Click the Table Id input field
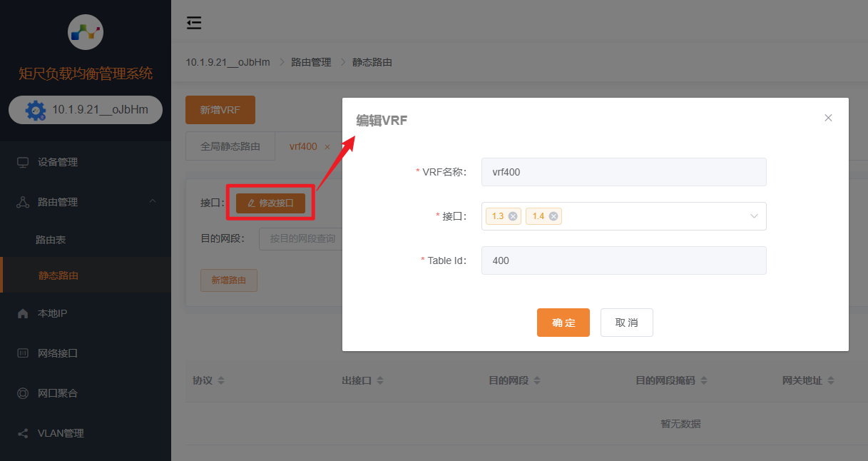Viewport: 868px width, 461px height. 623,260
